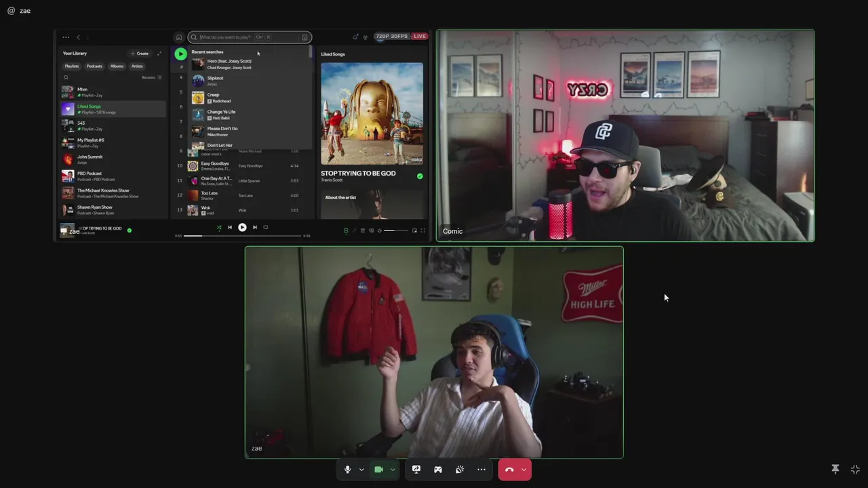Viewport: 868px width, 488px height.
Task: Filter library by Albums
Action: [117, 66]
